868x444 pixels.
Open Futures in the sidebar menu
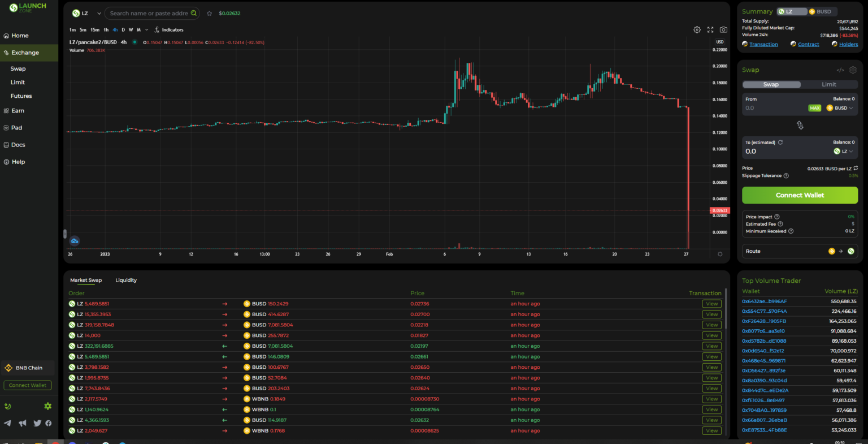click(x=21, y=96)
